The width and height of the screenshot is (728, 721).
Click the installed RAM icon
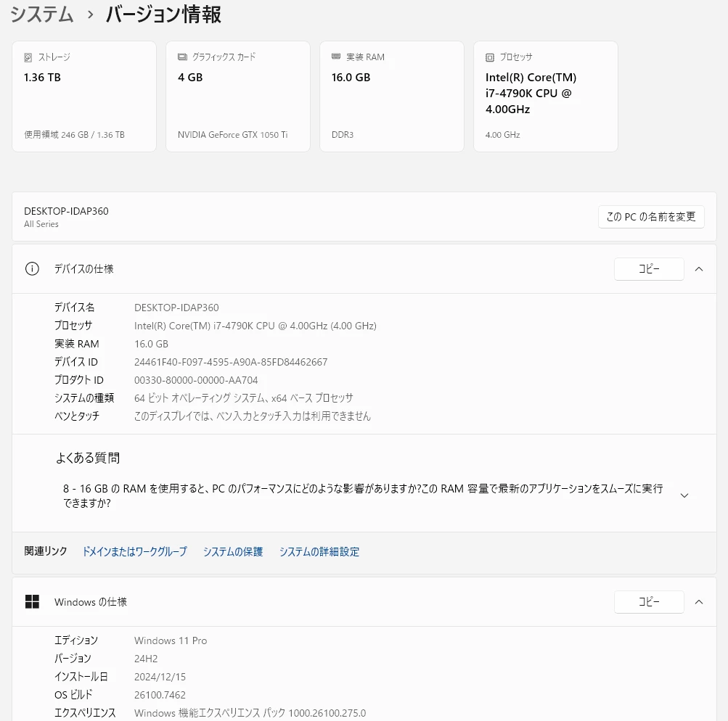335,57
